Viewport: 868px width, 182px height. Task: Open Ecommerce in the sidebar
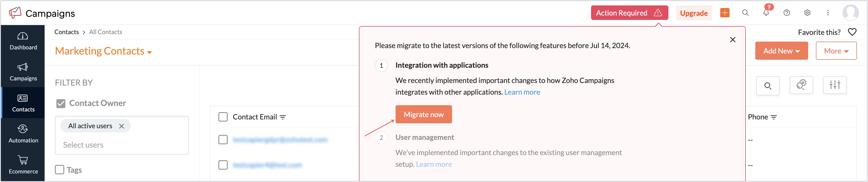pos(23,165)
